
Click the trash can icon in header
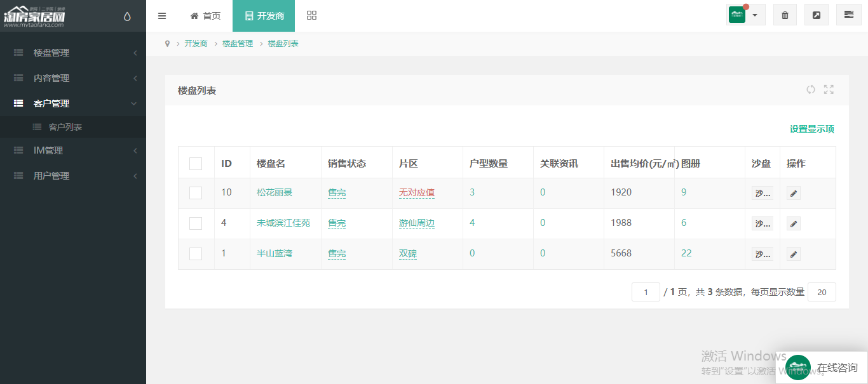[785, 15]
